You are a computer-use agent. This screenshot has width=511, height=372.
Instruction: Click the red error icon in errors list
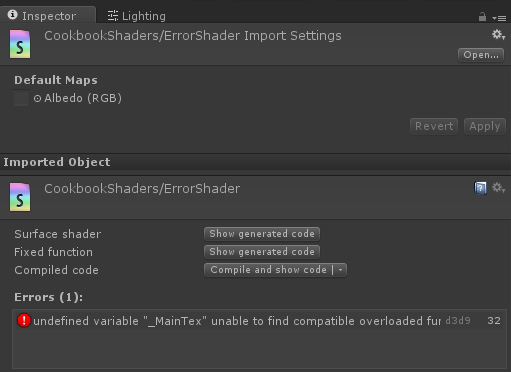[24, 321]
